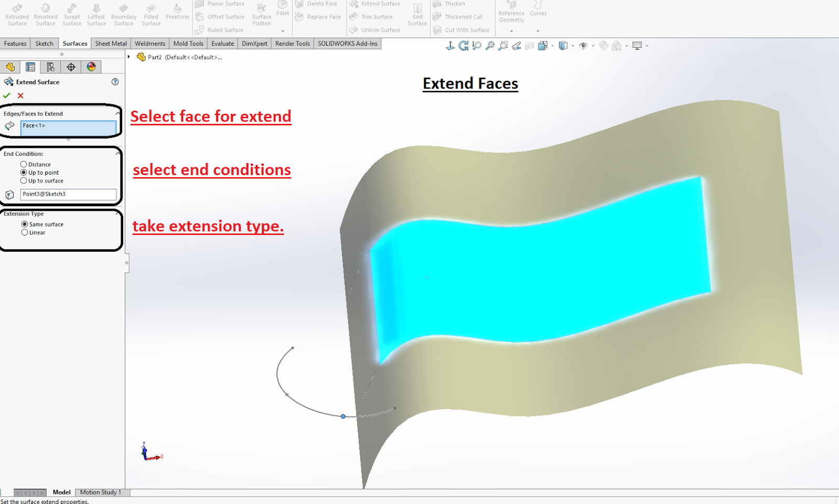
Task: Confirm Extend Surface with green checkmark
Action: click(7, 95)
